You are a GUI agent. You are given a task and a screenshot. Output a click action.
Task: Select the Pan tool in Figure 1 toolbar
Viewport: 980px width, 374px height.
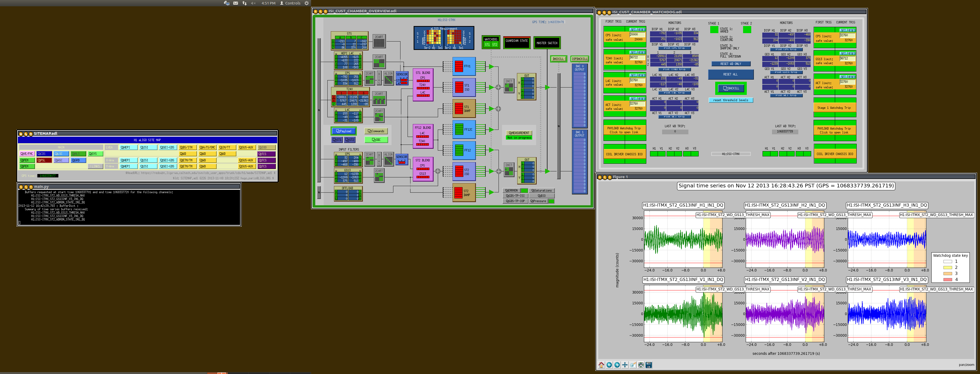(625, 365)
